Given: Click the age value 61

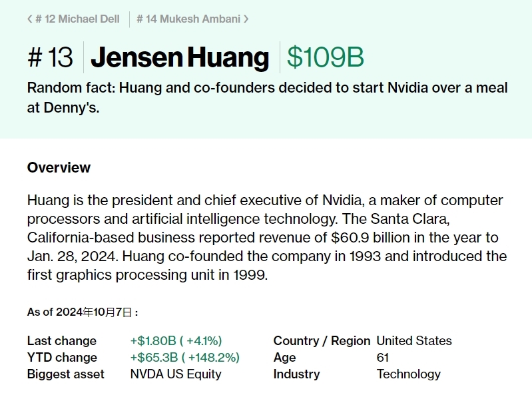Looking at the screenshot, I should click(383, 358).
